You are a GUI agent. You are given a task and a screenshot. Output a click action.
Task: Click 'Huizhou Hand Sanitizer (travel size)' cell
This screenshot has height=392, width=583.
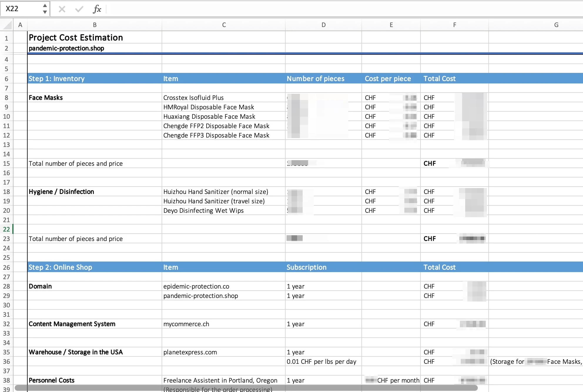pos(224,201)
